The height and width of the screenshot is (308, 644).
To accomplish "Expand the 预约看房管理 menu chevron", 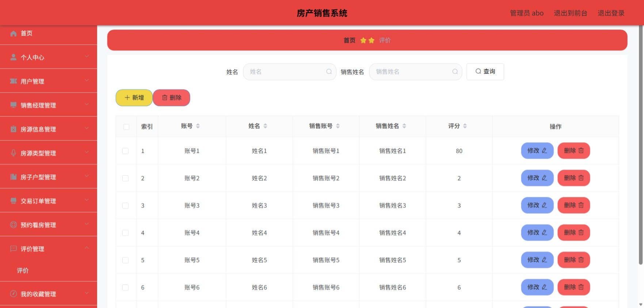I will [87, 224].
